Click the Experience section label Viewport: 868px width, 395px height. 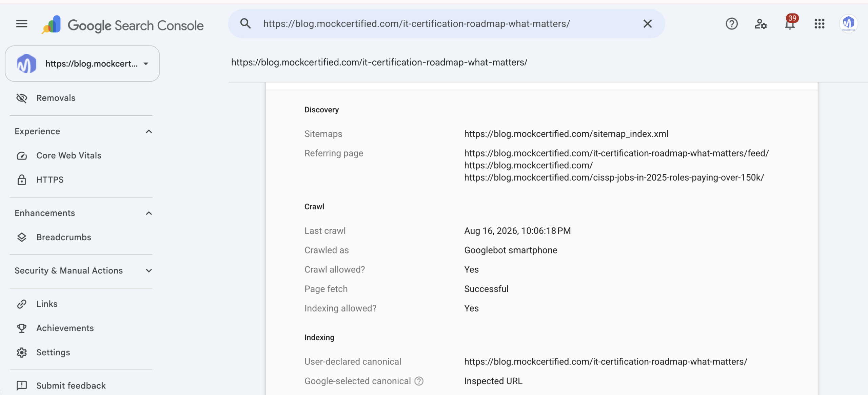[x=37, y=131]
